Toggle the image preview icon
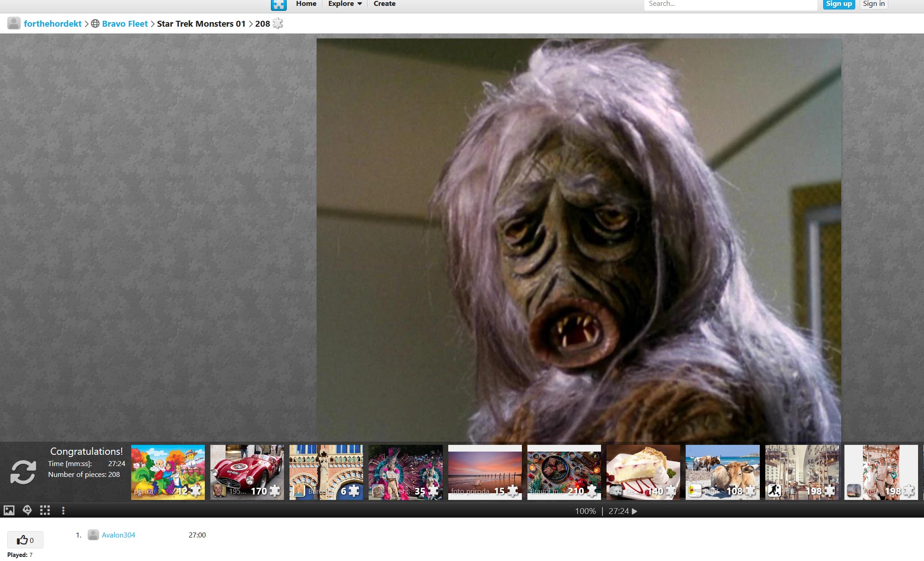The width and height of the screenshot is (924, 561). tap(9, 510)
